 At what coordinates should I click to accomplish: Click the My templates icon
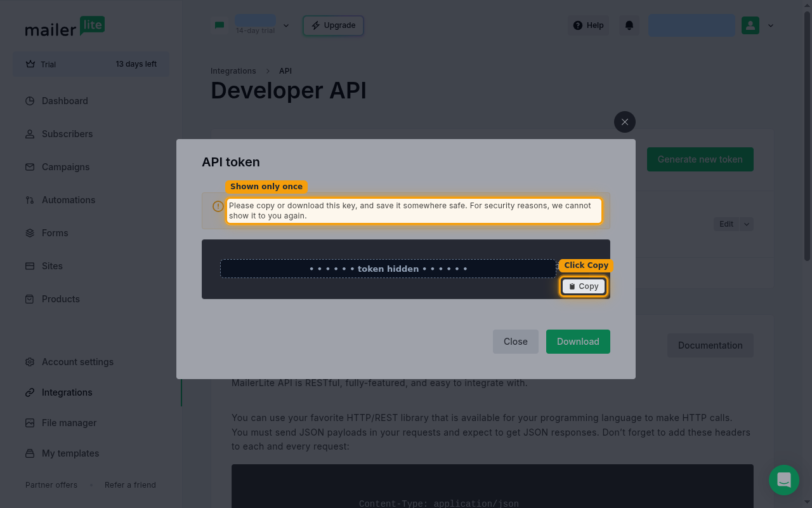pos(30,453)
